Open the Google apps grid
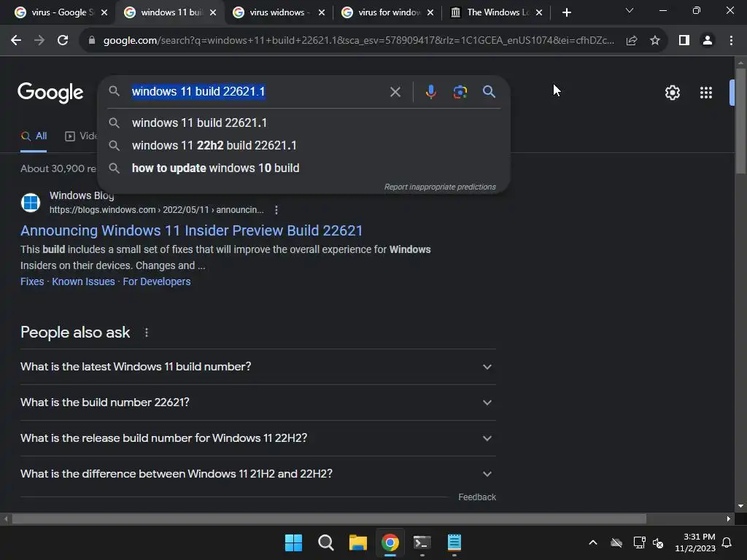 [706, 93]
